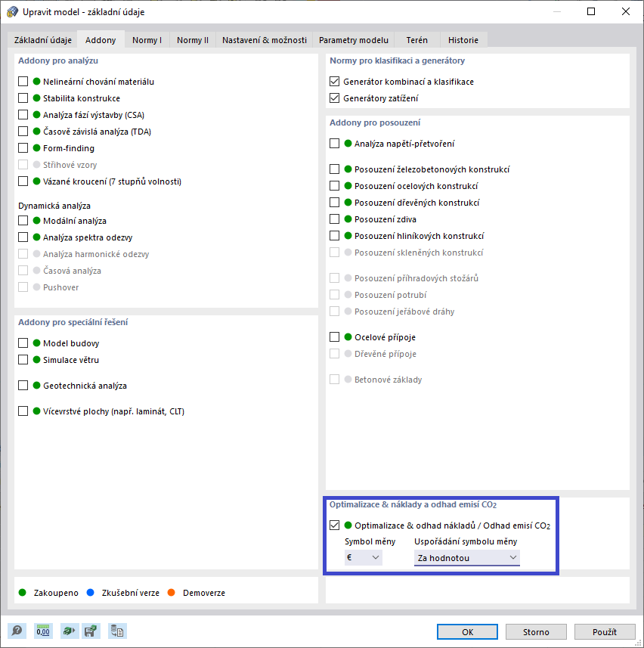Click the database-to-document export icon

117,631
